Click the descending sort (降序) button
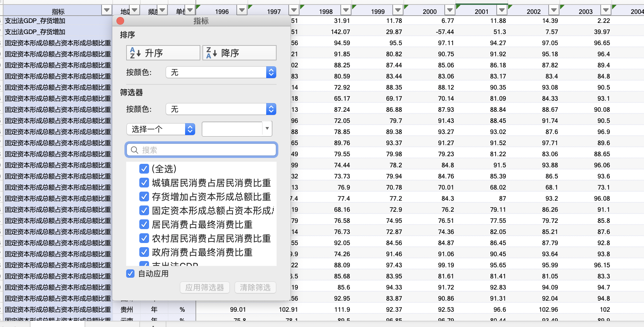The width and height of the screenshot is (644, 327). 239,53
